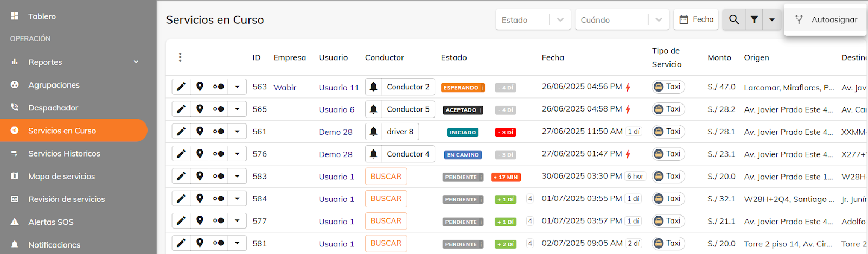The width and height of the screenshot is (868, 254).
Task: Open row actions dropdown for service 576
Action: [237, 154]
